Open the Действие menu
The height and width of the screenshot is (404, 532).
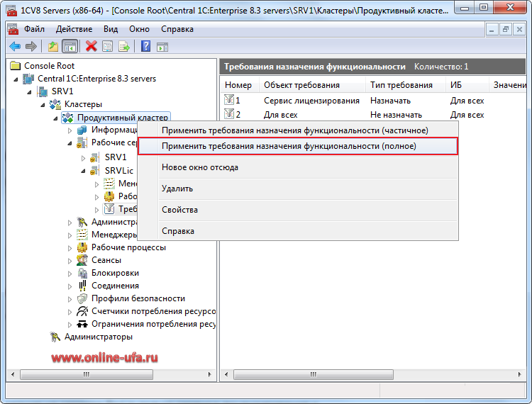click(x=74, y=29)
